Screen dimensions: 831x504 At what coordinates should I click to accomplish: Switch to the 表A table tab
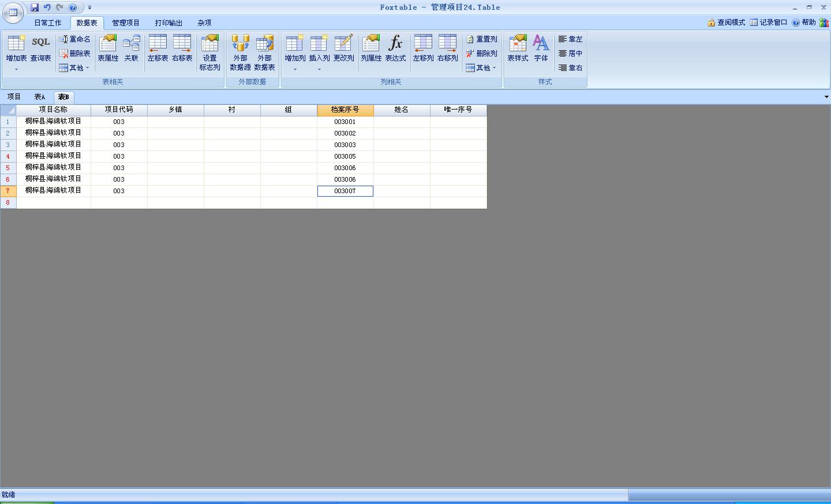(40, 97)
